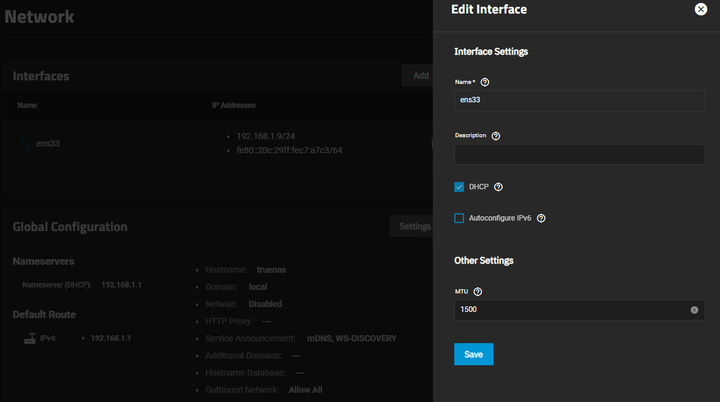This screenshot has width=720, height=402.
Task: Select the ens33 interface row name
Action: (48, 143)
